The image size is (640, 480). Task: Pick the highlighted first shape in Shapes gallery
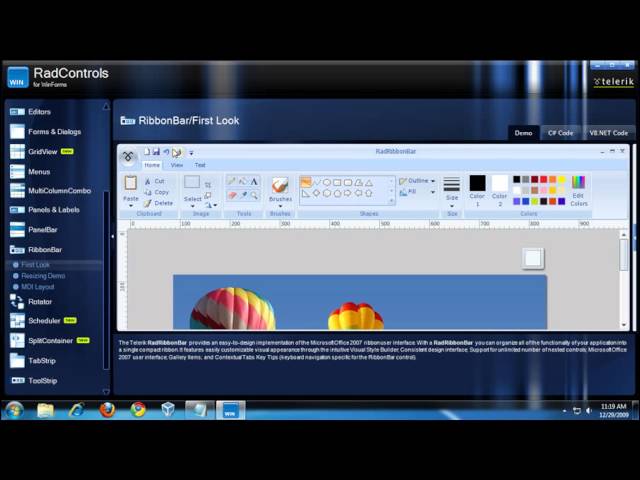[x=306, y=182]
